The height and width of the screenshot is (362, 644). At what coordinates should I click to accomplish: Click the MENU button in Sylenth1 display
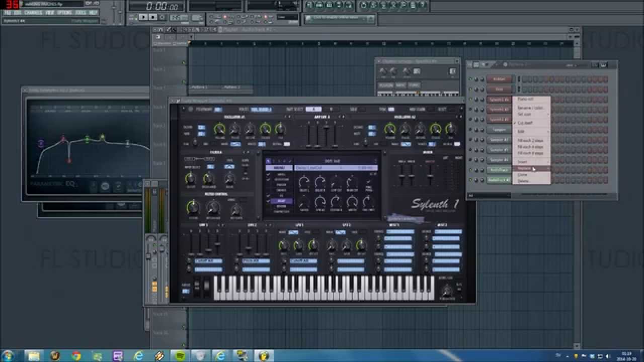point(279,167)
